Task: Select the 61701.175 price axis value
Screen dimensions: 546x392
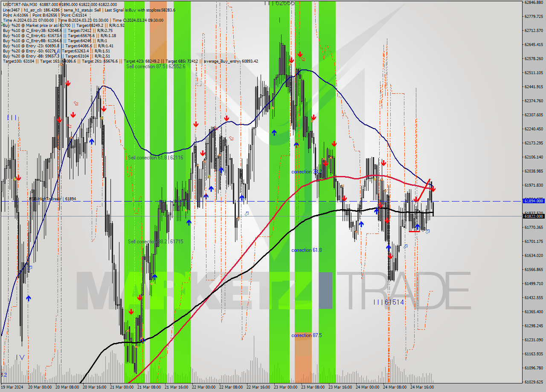Action: (534, 241)
